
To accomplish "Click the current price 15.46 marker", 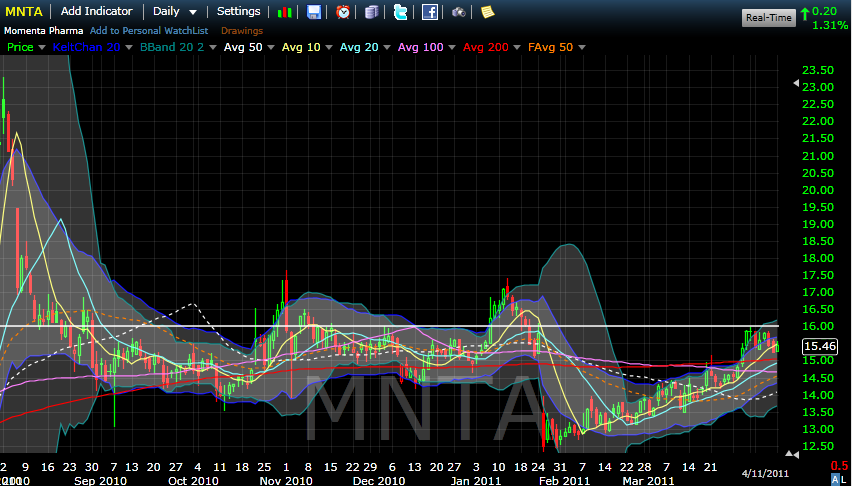I will point(820,346).
